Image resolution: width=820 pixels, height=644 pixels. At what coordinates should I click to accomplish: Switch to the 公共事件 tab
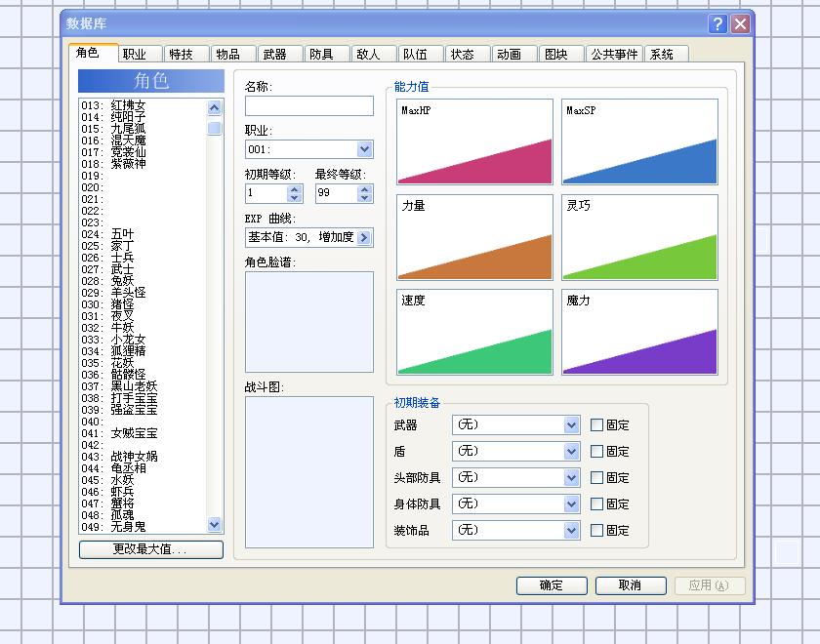tap(614, 54)
